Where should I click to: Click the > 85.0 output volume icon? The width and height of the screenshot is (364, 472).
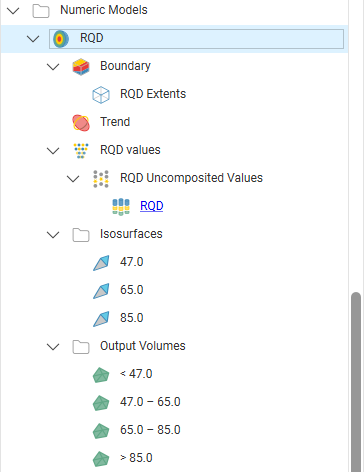coord(101,459)
